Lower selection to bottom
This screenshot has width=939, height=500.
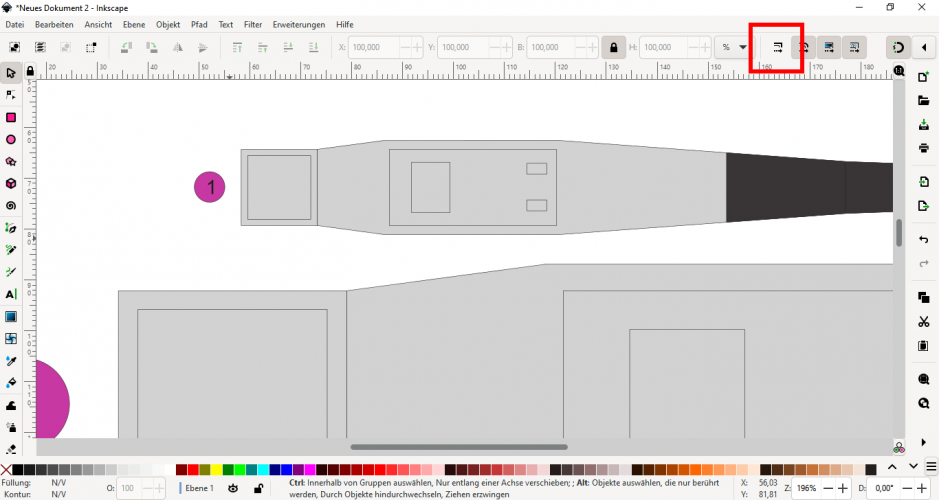tap(314, 47)
